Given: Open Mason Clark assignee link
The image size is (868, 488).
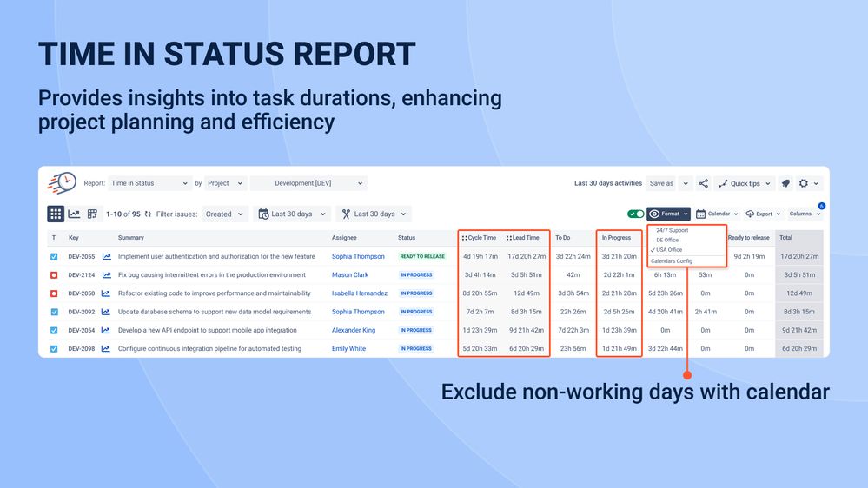Looking at the screenshot, I should 350,275.
